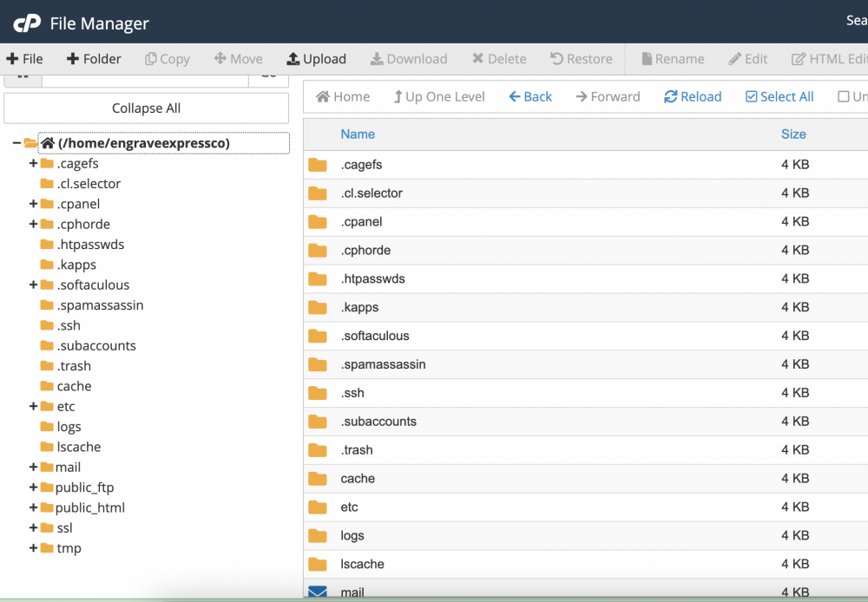Screen dimensions: 868x602
Task: Open the File creation option
Action: click(25, 58)
